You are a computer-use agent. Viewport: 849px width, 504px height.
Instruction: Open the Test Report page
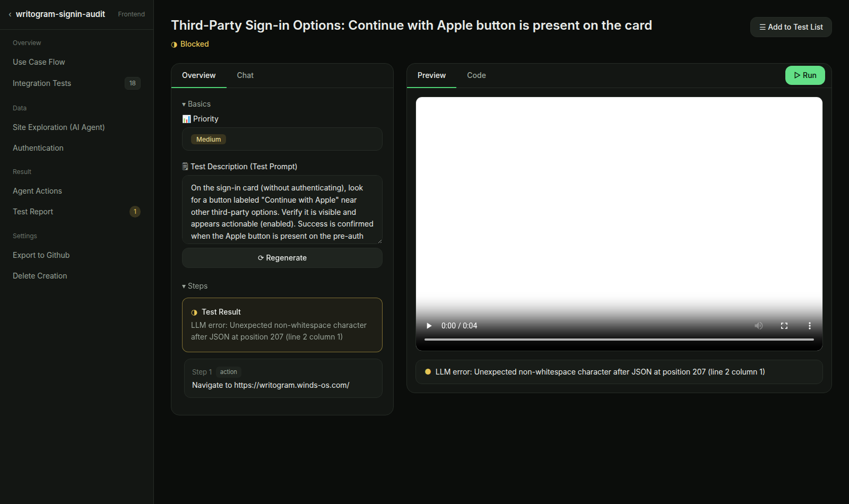[76, 212]
